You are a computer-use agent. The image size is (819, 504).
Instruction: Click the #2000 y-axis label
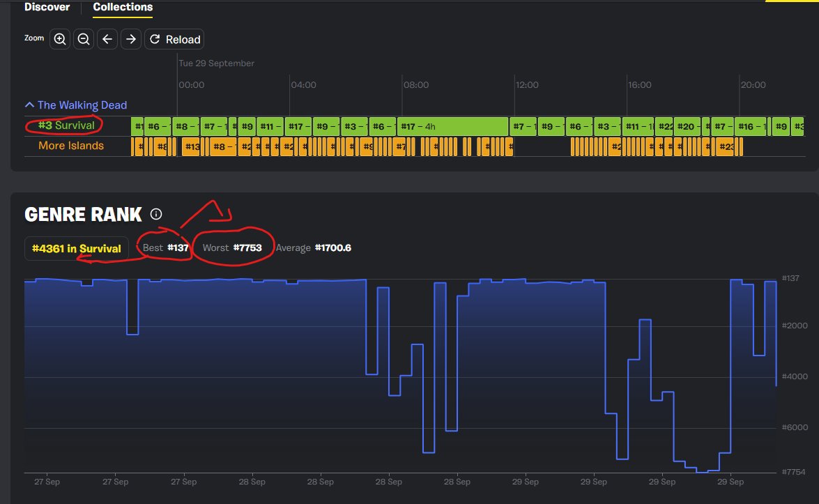[x=795, y=326]
